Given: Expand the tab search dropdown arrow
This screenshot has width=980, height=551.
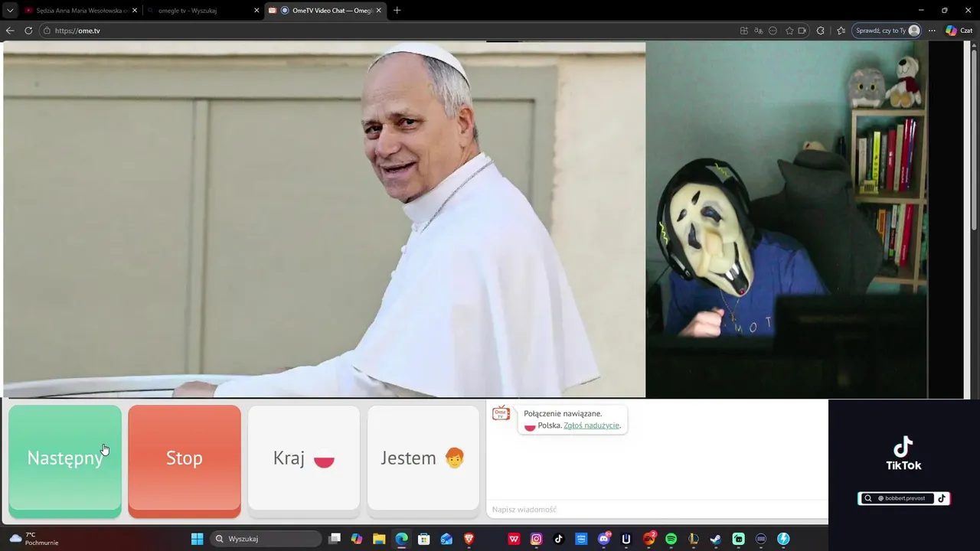Looking at the screenshot, I should pos(10,11).
